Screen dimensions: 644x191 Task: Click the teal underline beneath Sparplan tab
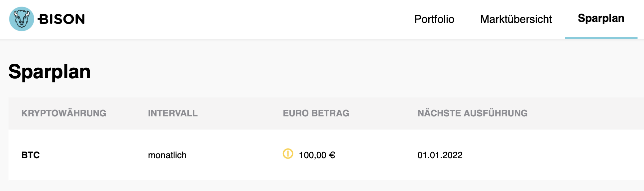(x=601, y=38)
